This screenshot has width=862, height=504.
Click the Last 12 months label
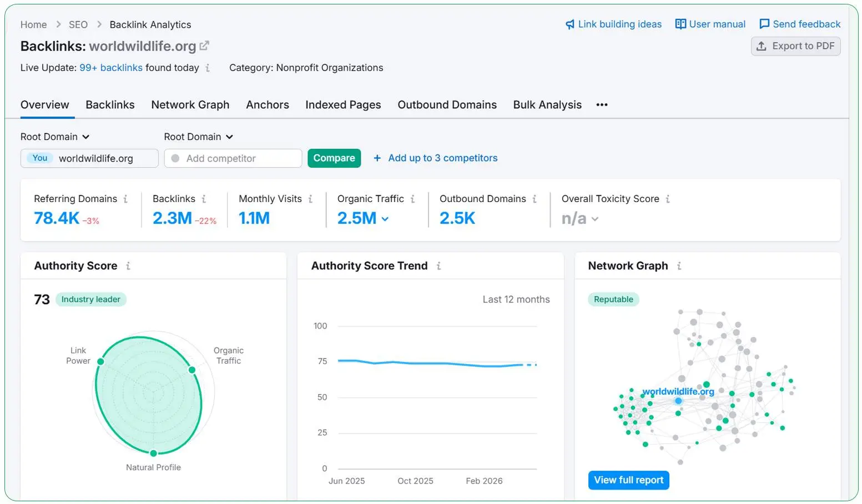pos(516,299)
